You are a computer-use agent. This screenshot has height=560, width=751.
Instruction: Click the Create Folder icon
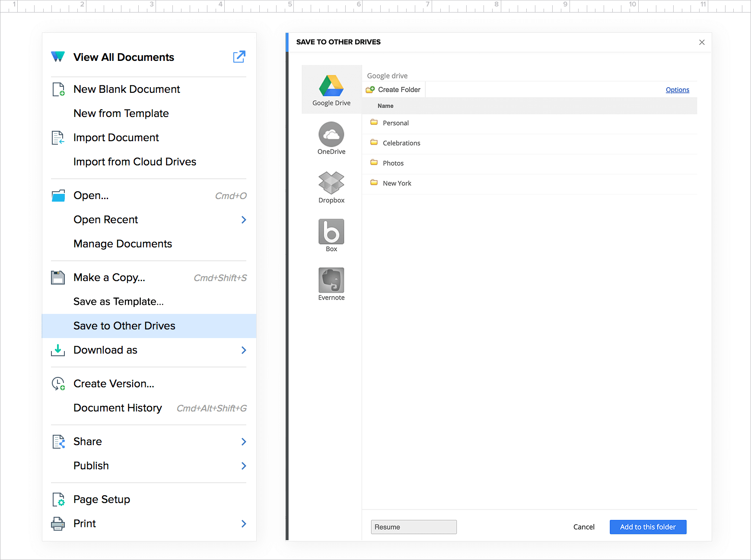[x=370, y=89]
